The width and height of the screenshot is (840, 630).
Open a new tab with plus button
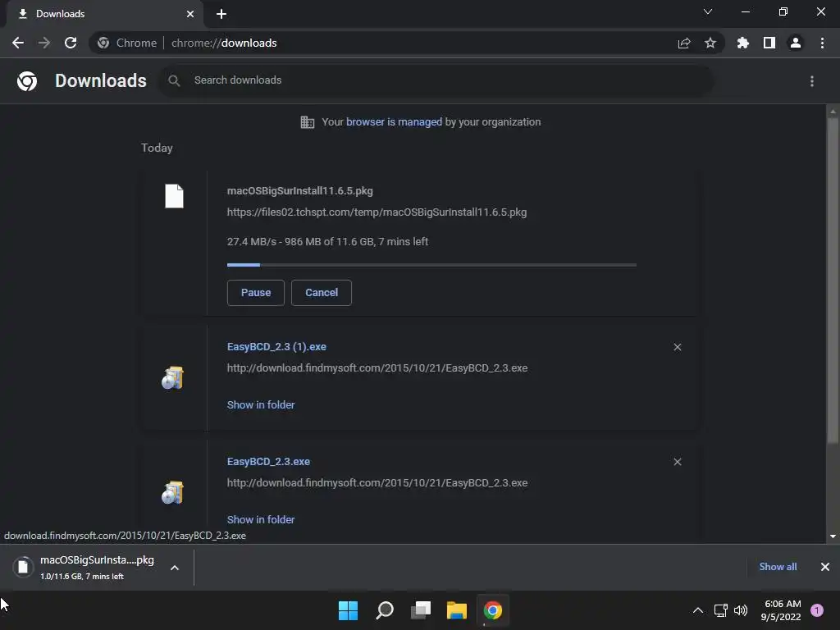(x=221, y=14)
